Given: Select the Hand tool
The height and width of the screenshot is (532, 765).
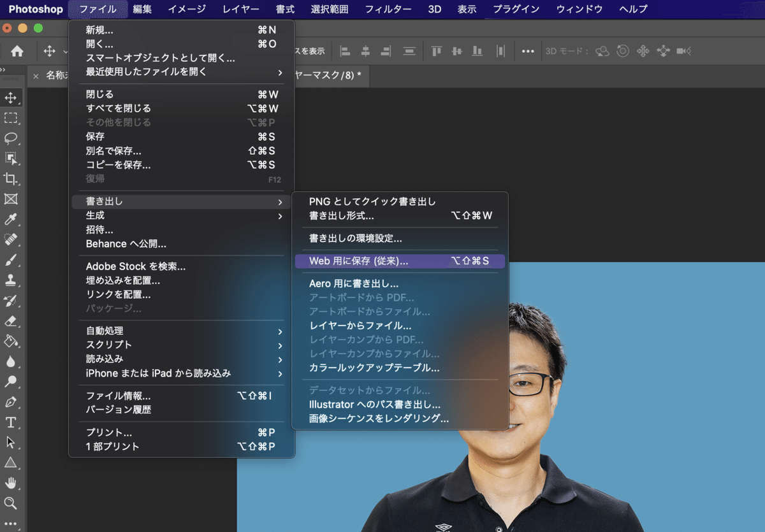Looking at the screenshot, I should pos(11,483).
